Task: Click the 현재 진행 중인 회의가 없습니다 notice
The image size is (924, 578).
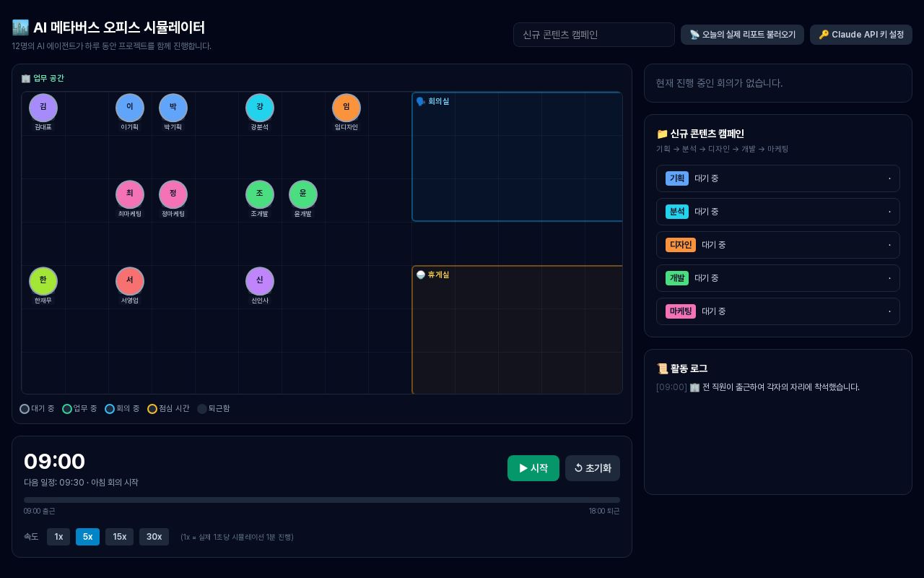Action: point(719,83)
